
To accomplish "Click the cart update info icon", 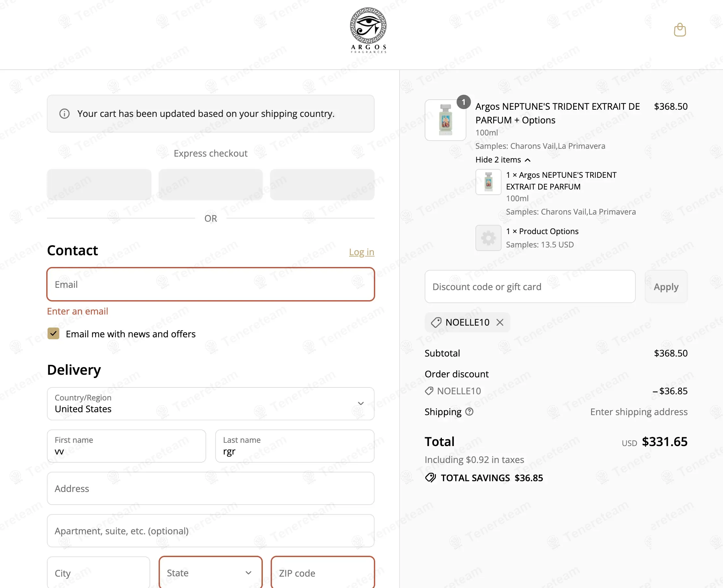I will [x=64, y=114].
